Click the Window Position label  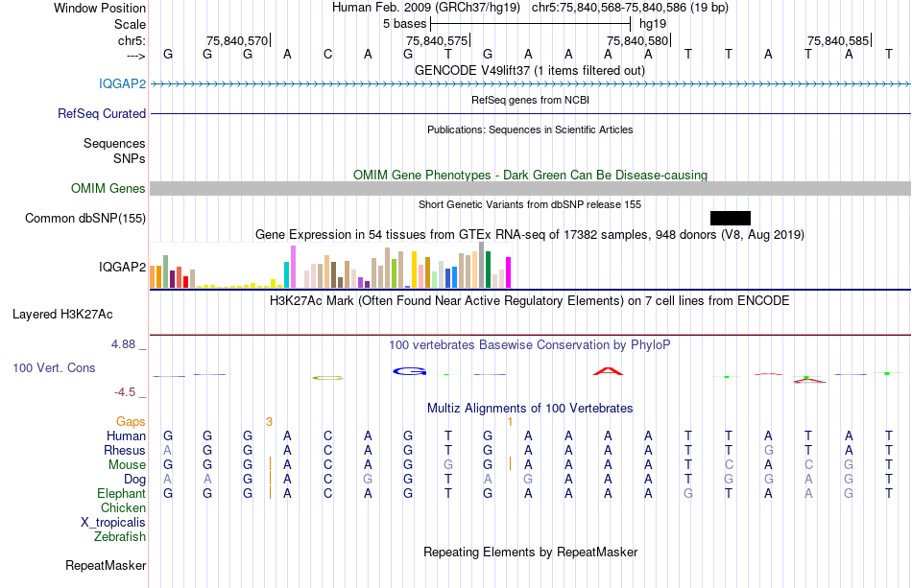(x=100, y=8)
